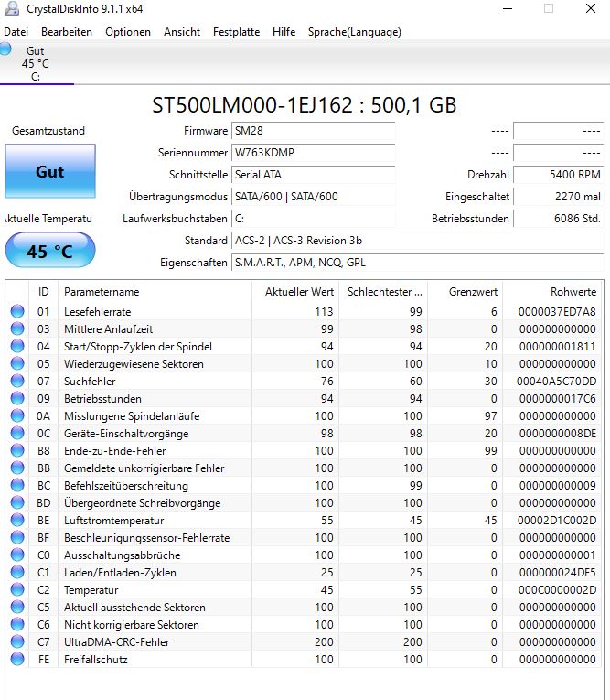Click the Eigenschaften field S.M.A.R.T., APM
The width and height of the screenshot is (610, 700).
coord(418,263)
